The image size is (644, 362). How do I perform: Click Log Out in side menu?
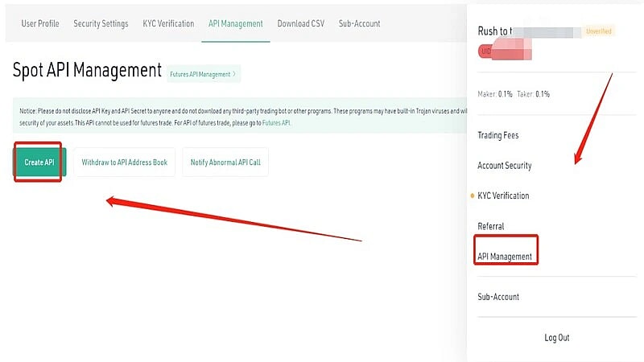[557, 337]
